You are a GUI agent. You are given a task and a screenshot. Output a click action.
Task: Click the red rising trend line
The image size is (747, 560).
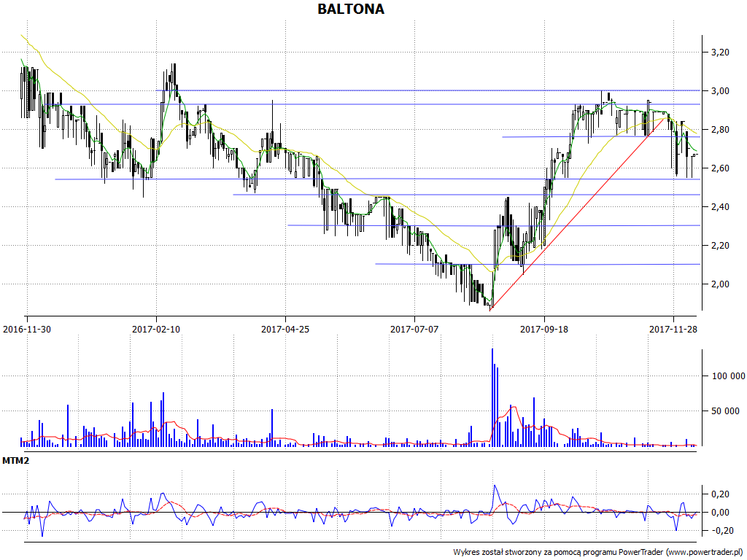tap(578, 214)
